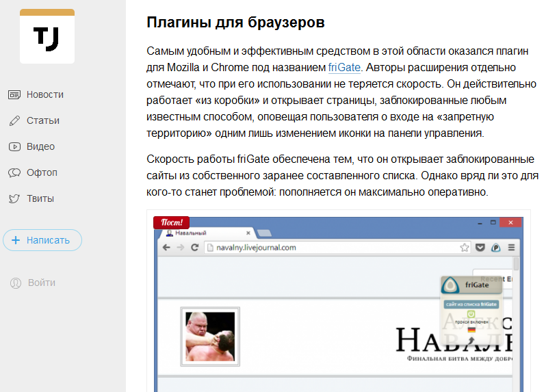Click the Написать button
557x392 pixels.
(42, 240)
